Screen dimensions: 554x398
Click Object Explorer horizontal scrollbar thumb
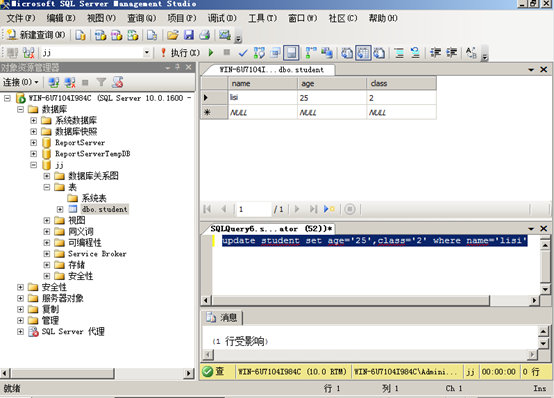[62, 373]
